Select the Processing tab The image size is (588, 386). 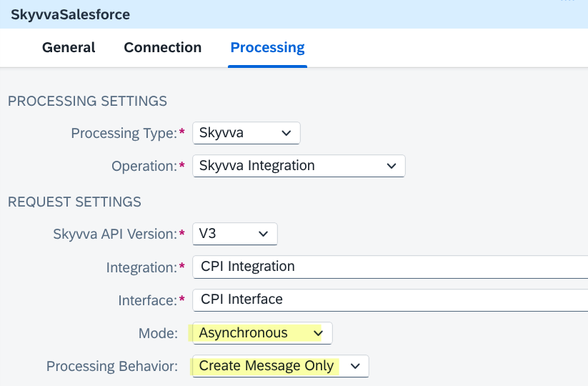pyautogui.click(x=267, y=48)
